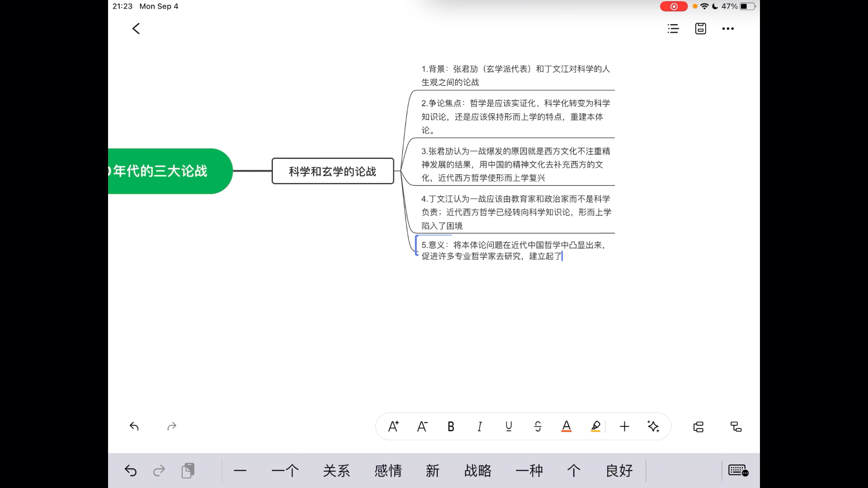Toggle bold formatting
The height and width of the screenshot is (488, 868).
[451, 426]
